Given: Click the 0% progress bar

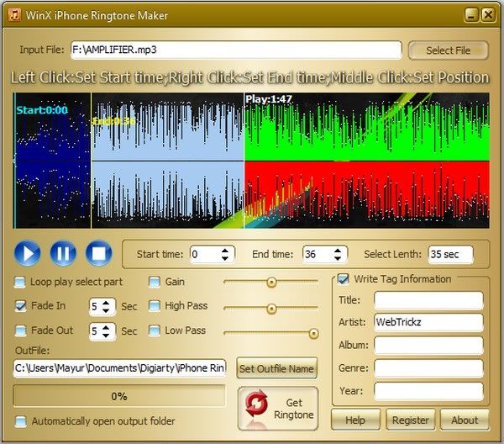Looking at the screenshot, I should [x=119, y=396].
